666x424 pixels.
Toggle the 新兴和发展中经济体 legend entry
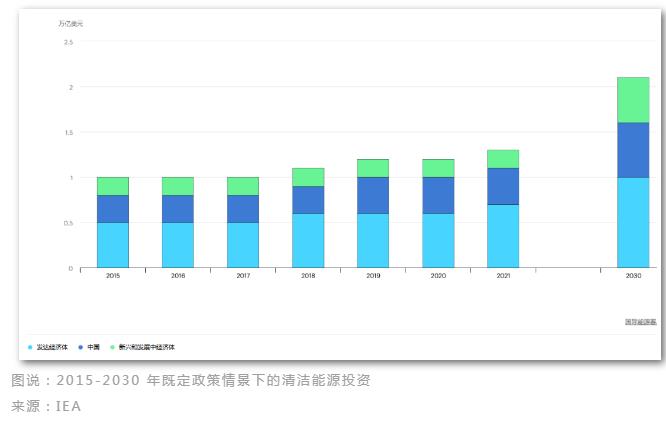click(146, 347)
